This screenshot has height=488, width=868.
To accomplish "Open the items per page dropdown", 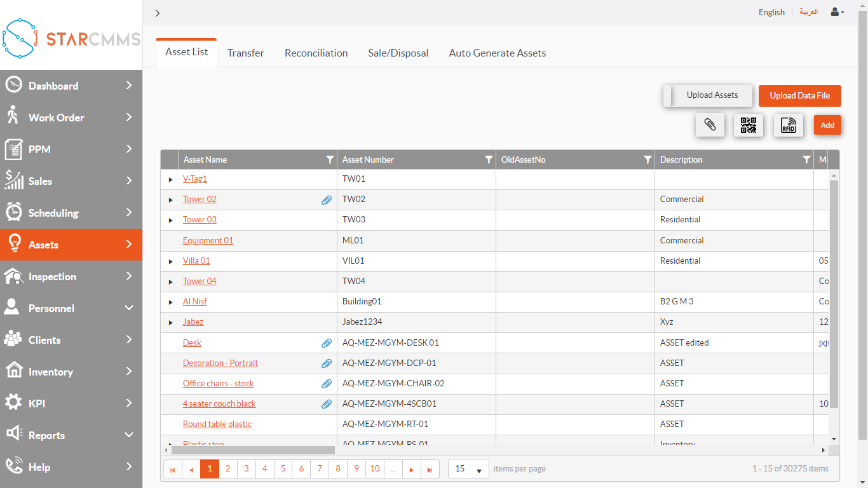I will click(x=468, y=469).
